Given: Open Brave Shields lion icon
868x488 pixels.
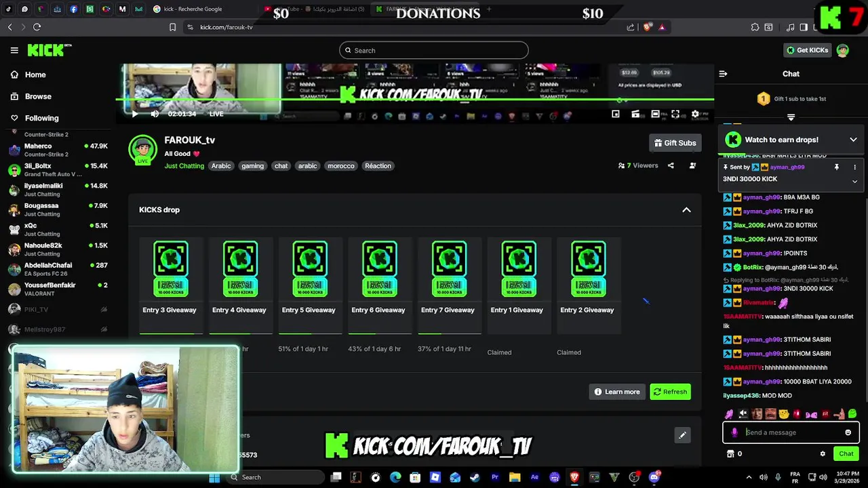Looking at the screenshot, I should (647, 27).
